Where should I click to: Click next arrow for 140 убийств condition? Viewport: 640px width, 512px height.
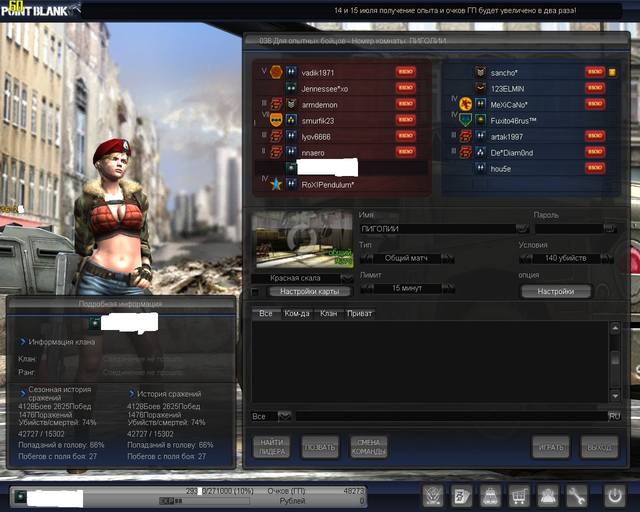click(x=607, y=258)
